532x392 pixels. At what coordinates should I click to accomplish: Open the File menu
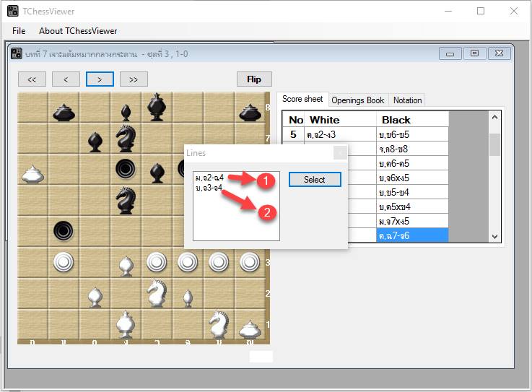coord(19,31)
